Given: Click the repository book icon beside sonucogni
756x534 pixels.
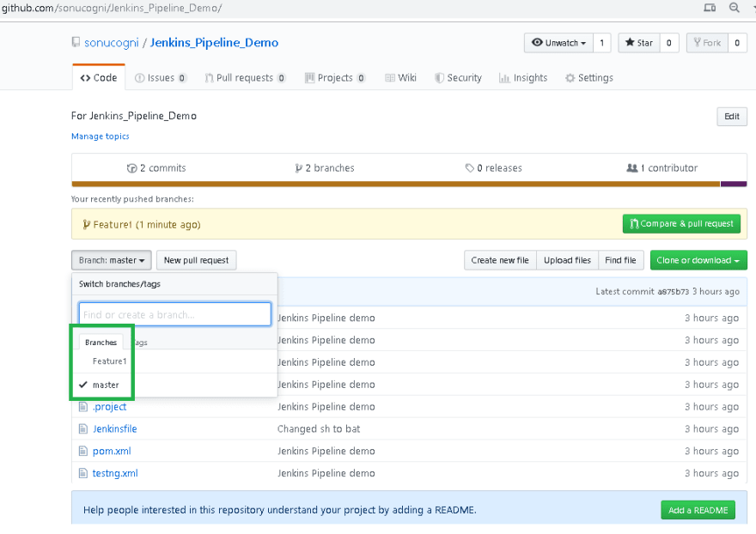Looking at the screenshot, I should pyautogui.click(x=76, y=42).
